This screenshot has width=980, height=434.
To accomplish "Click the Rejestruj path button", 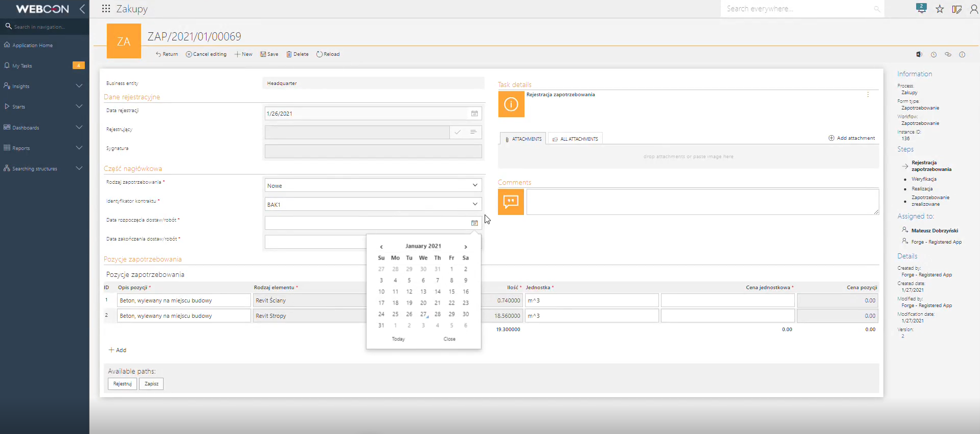I will point(122,384).
